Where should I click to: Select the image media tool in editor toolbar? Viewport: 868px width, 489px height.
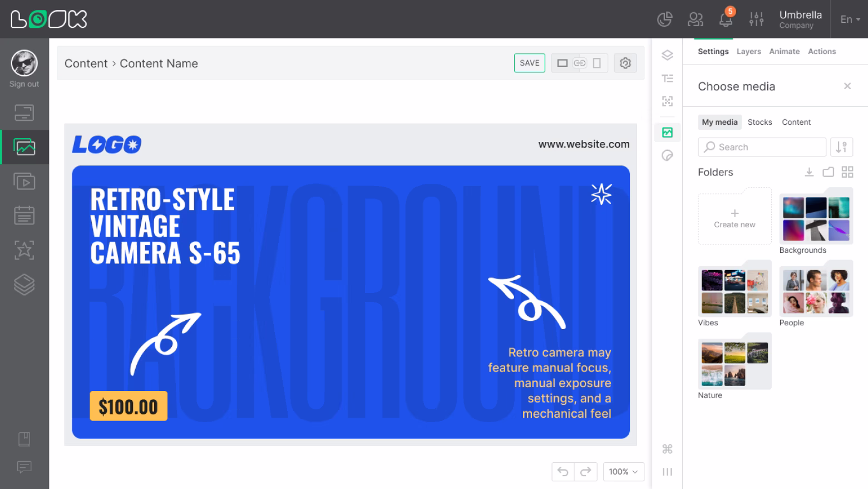pos(667,132)
